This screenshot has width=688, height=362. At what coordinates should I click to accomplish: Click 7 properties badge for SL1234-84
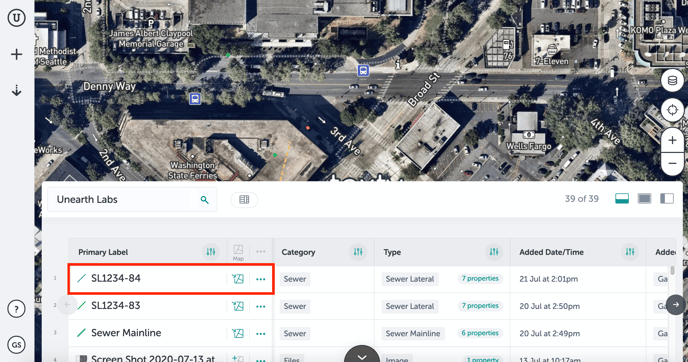[x=480, y=279]
